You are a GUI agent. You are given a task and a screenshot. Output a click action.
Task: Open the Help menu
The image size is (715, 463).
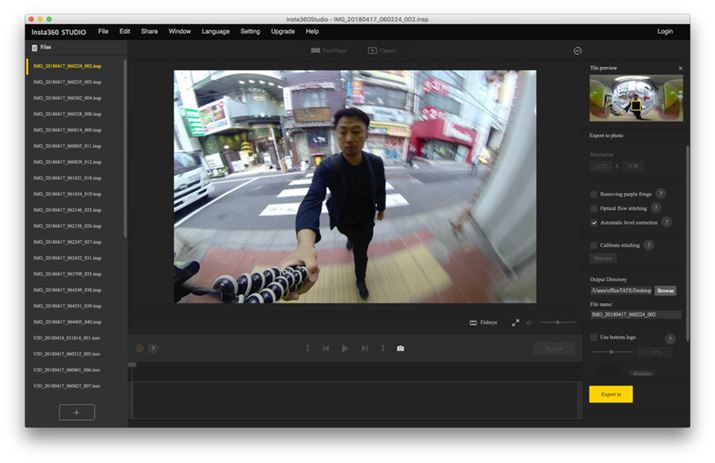click(312, 31)
